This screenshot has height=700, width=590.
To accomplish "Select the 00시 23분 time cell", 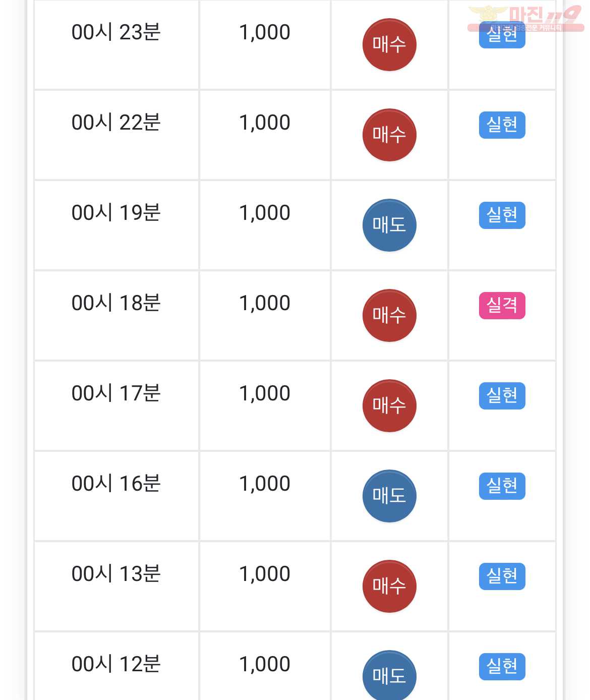I will click(116, 45).
